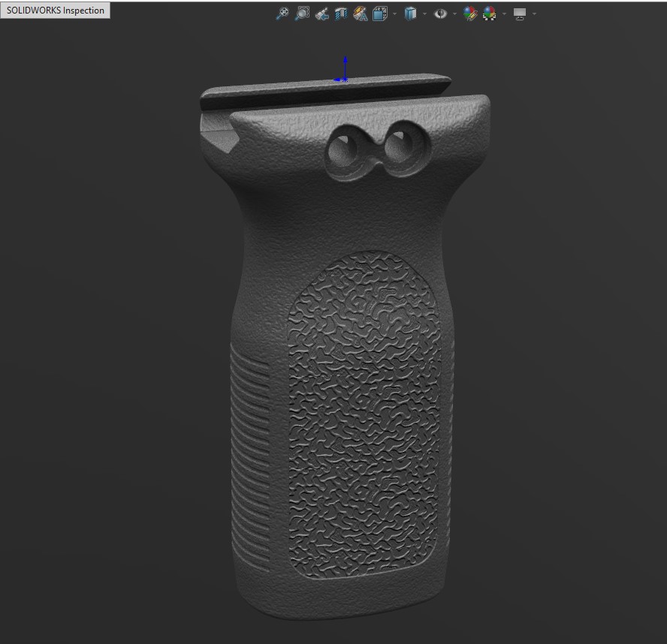667x644 pixels.
Task: Expand the Display Style dropdown arrow
Action: click(424, 14)
